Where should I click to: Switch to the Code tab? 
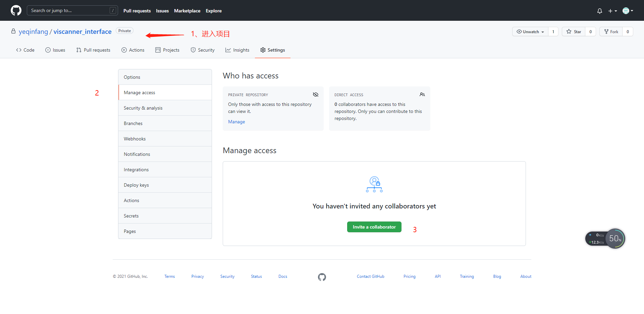25,50
